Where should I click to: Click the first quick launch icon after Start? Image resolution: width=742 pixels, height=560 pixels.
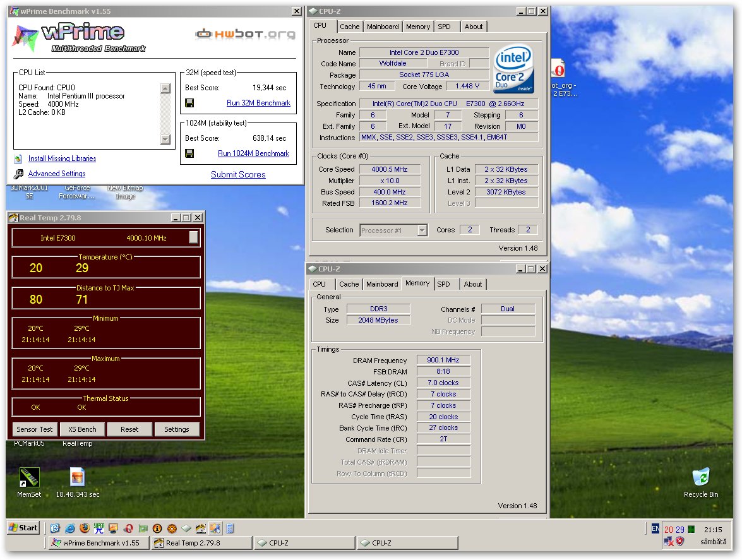[x=55, y=528]
